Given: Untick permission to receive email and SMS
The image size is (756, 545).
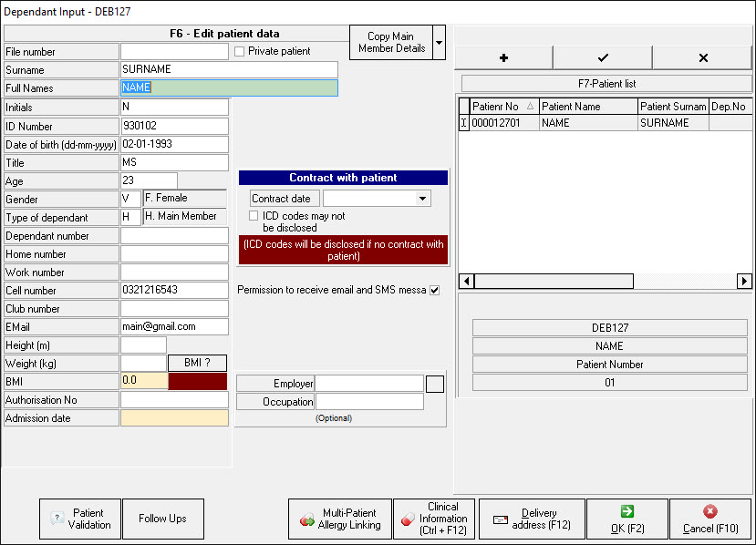Looking at the screenshot, I should click(x=434, y=291).
